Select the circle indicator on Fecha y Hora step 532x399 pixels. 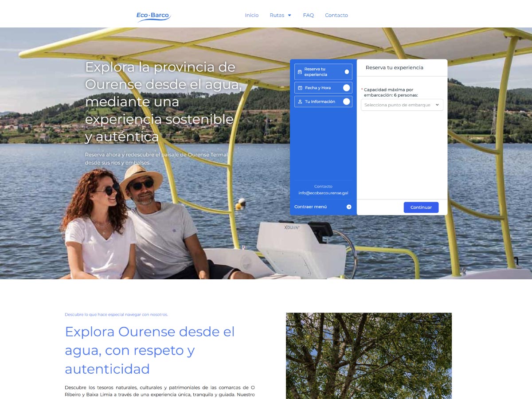click(347, 88)
